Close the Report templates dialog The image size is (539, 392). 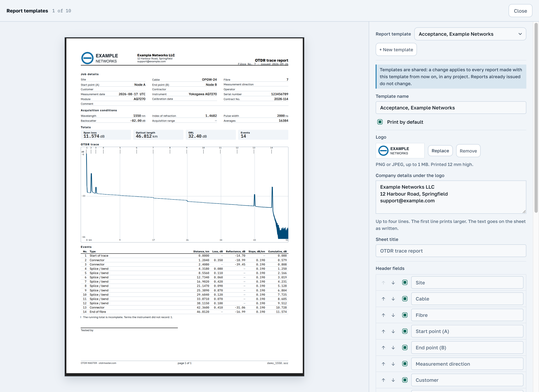coord(520,11)
